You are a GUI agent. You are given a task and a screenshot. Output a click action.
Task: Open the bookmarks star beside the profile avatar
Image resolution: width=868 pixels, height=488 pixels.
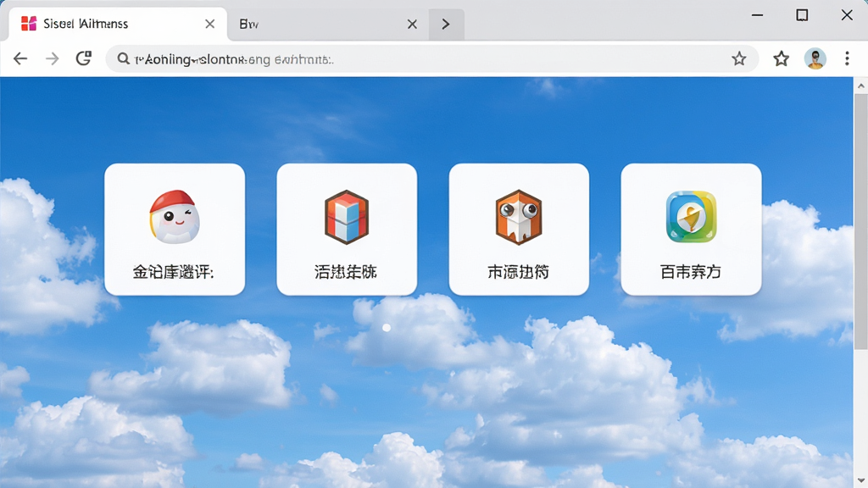point(781,58)
